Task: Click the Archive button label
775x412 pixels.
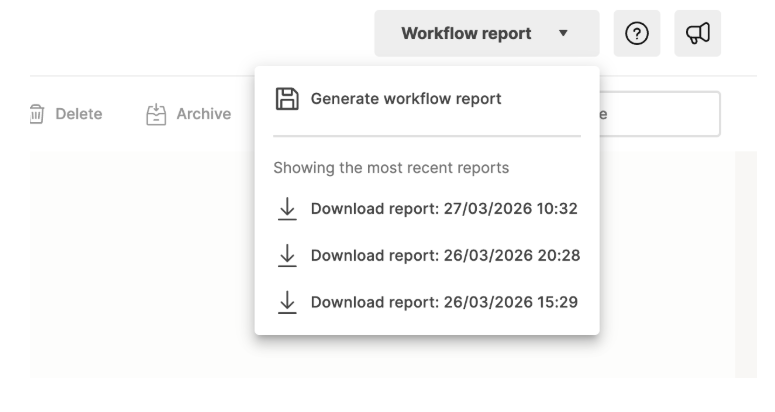Action: pos(204,114)
